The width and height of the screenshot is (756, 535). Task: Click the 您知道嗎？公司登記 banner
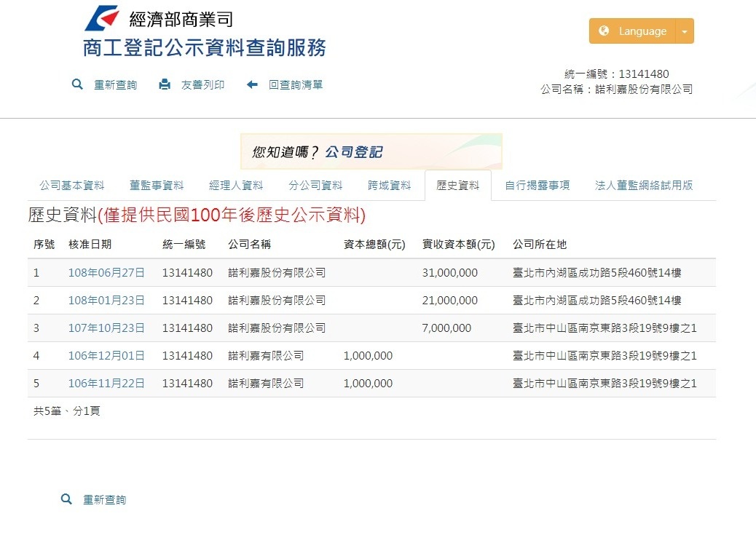point(371,151)
